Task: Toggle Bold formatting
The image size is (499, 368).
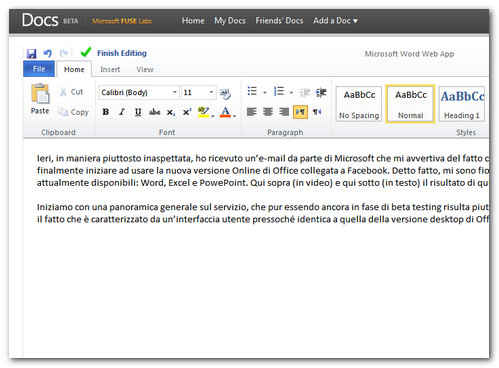Action: click(106, 112)
